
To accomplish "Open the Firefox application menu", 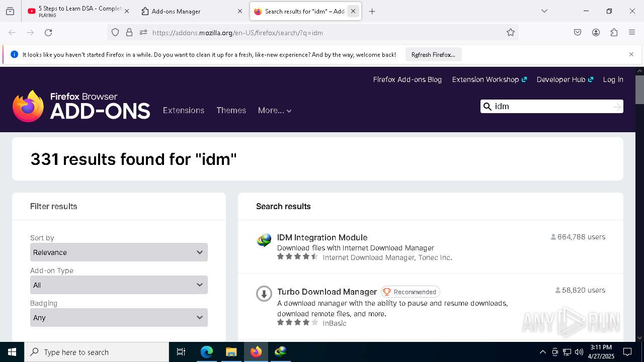I will click(632, 33).
